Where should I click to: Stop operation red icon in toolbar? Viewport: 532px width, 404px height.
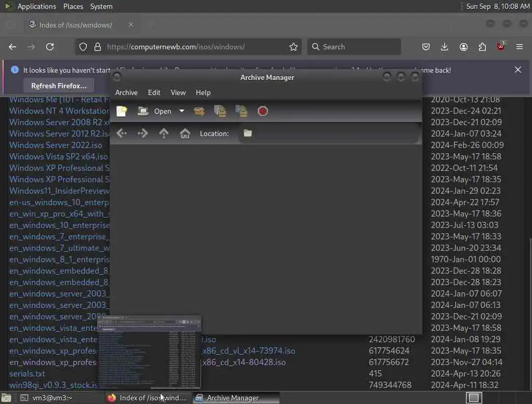click(262, 111)
